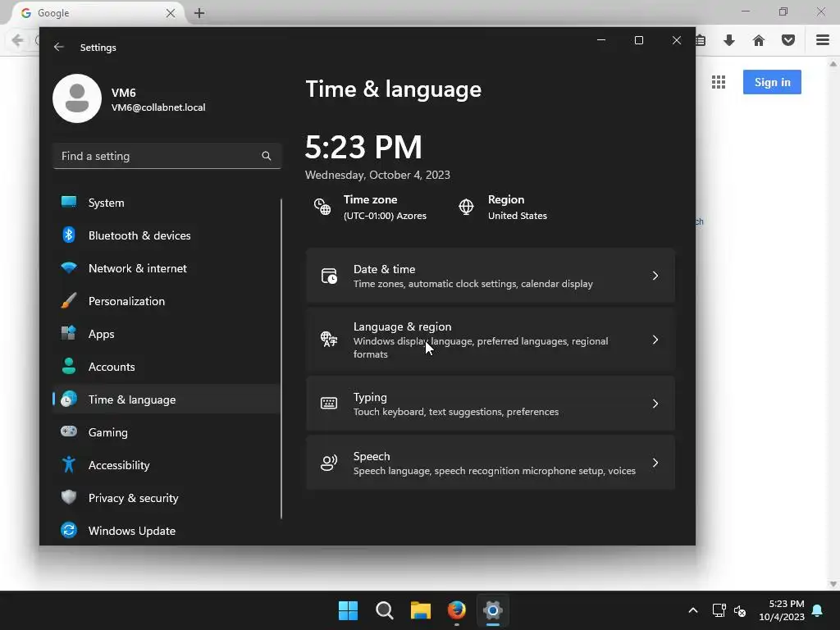Click the Time zone clock-globe icon
840x630 pixels.
322,207
